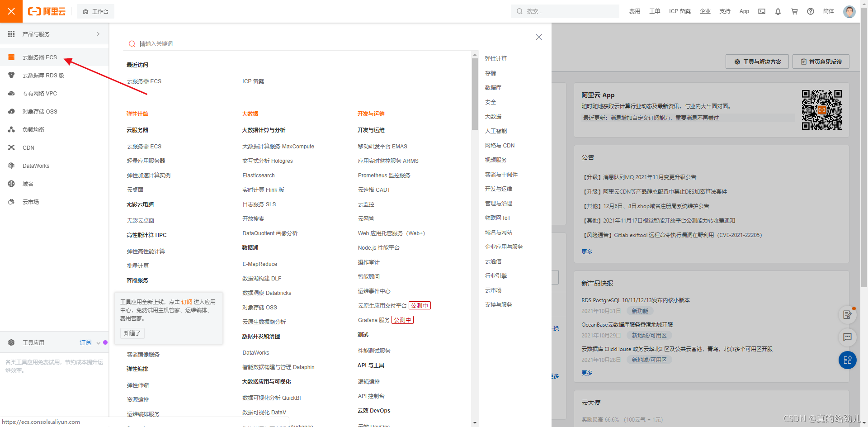
Task: Open the shopping cart icon
Action: pos(794,11)
